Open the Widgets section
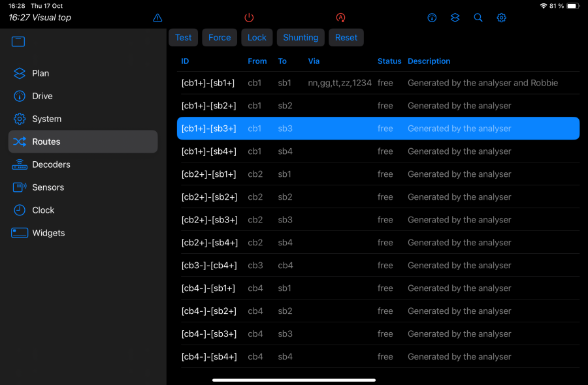Viewport: 588px width, 385px height. (x=48, y=233)
